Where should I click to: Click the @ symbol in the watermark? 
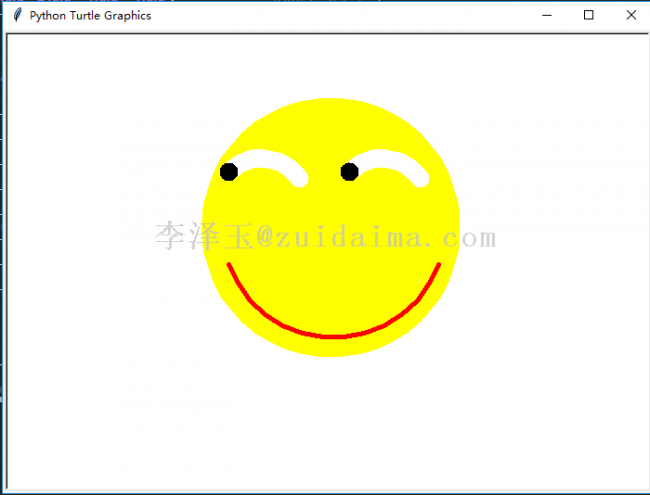[265, 237]
